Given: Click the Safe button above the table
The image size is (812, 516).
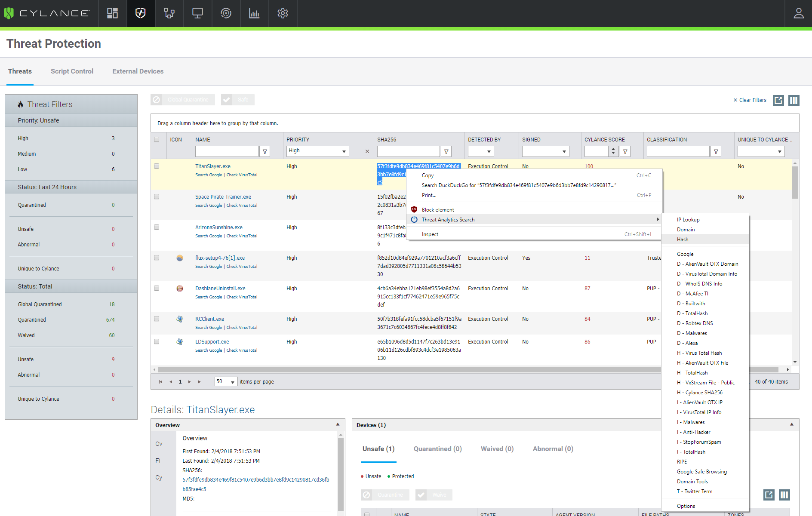Looking at the screenshot, I should pos(238,100).
